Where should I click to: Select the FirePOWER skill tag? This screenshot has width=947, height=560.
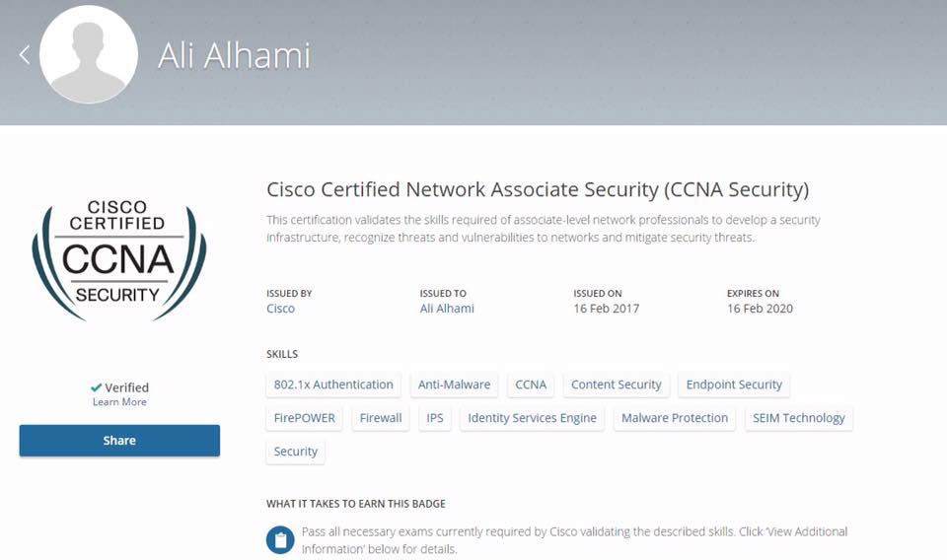click(305, 418)
